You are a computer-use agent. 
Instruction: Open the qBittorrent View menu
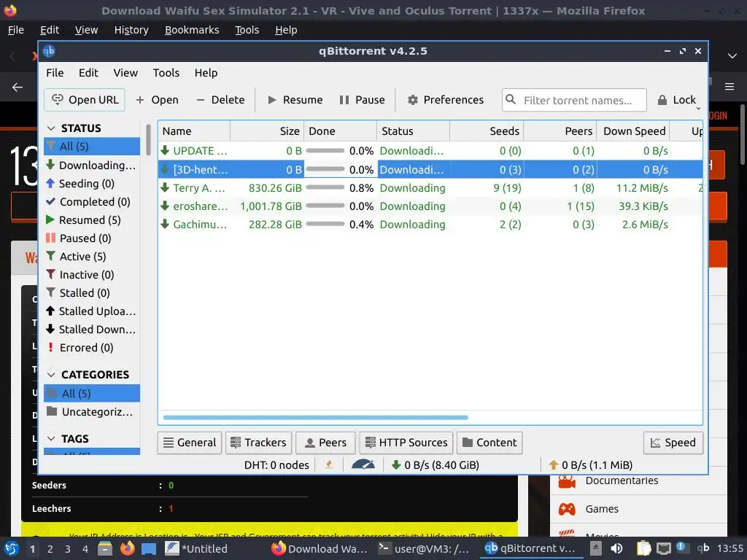pyautogui.click(x=125, y=73)
